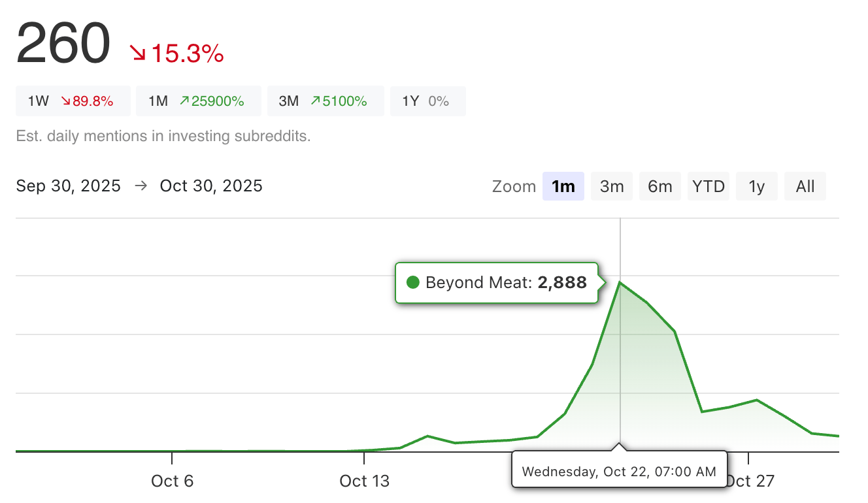Click the arrow between the two dates

[x=141, y=186]
